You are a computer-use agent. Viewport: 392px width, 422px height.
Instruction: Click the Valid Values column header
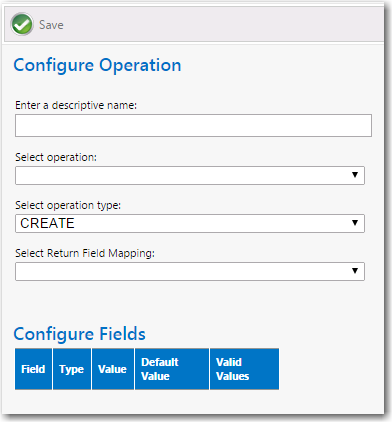click(244, 369)
